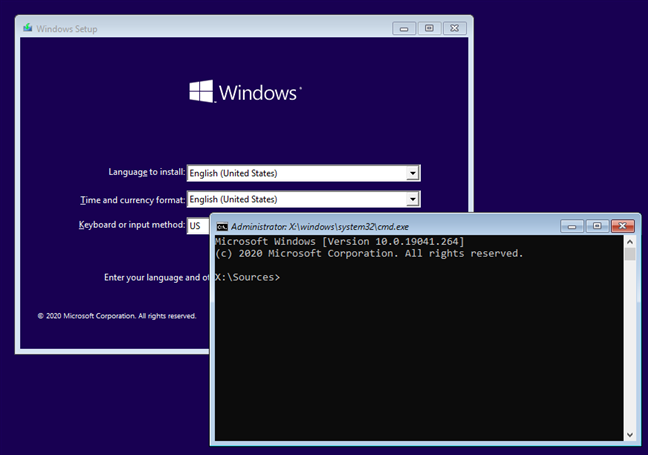Select the Language to install combo box field

click(303, 173)
